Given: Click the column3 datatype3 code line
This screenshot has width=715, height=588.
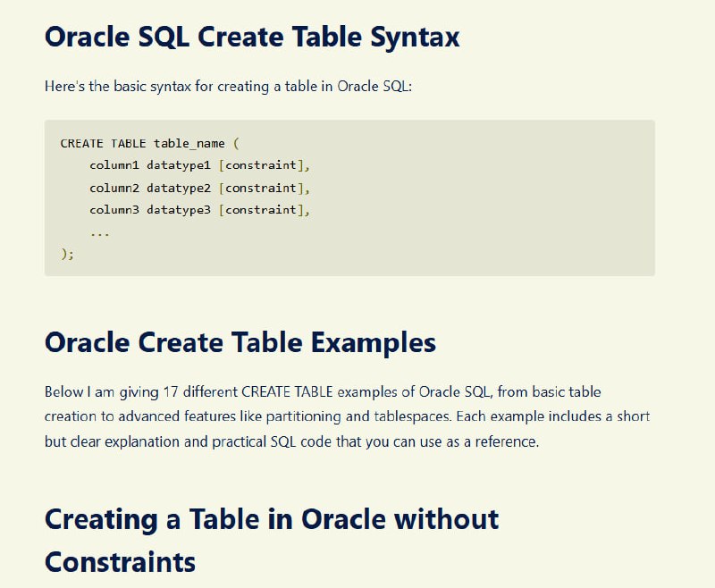Looking at the screenshot, I should coord(199,210).
